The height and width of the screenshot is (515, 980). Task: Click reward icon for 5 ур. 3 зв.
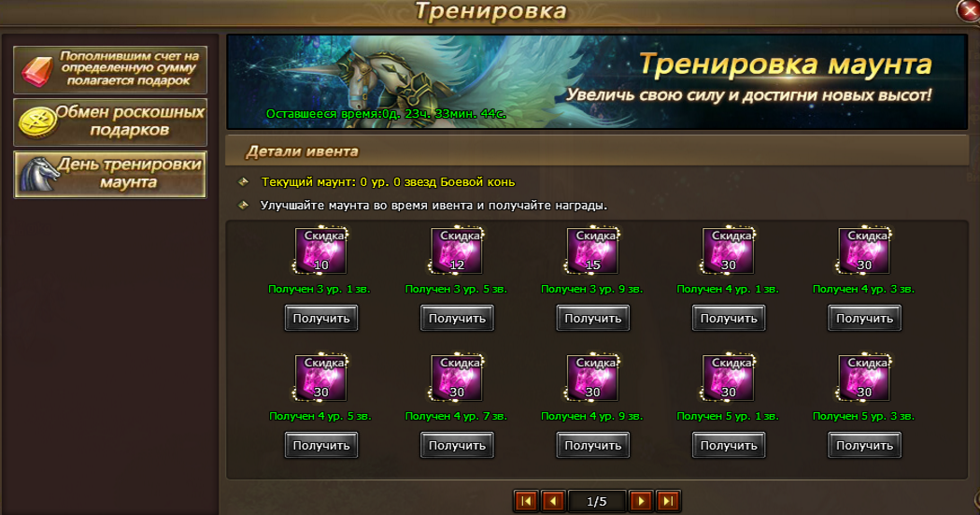click(864, 378)
